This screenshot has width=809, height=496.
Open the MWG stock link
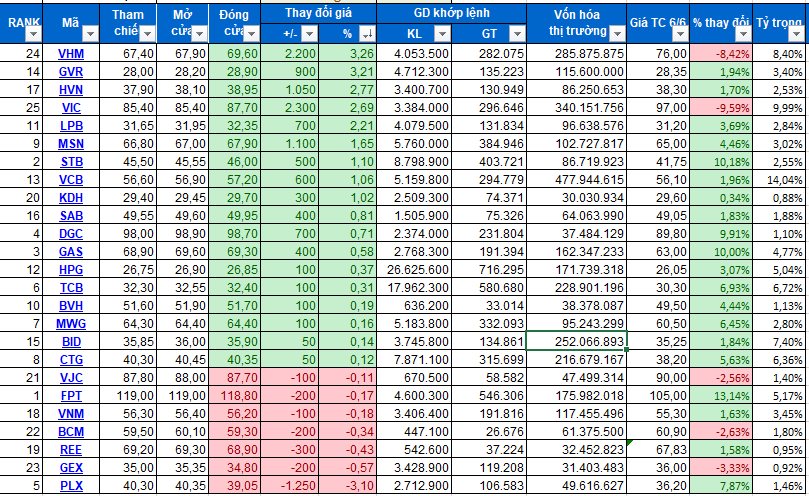[x=71, y=324]
